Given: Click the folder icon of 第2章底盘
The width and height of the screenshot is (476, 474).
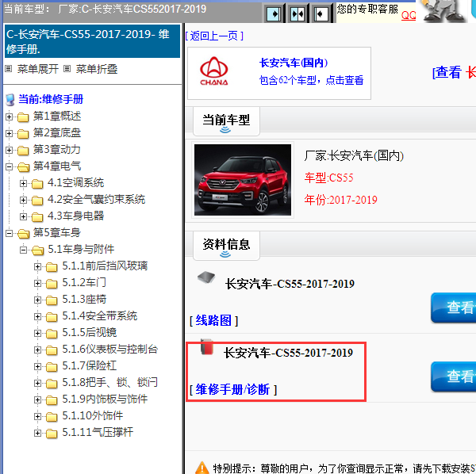Looking at the screenshot, I should (x=23, y=133).
